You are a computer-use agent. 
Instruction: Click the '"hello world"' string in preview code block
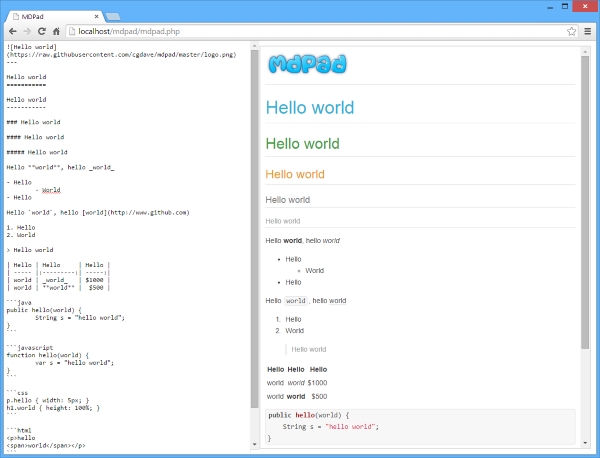coord(352,427)
